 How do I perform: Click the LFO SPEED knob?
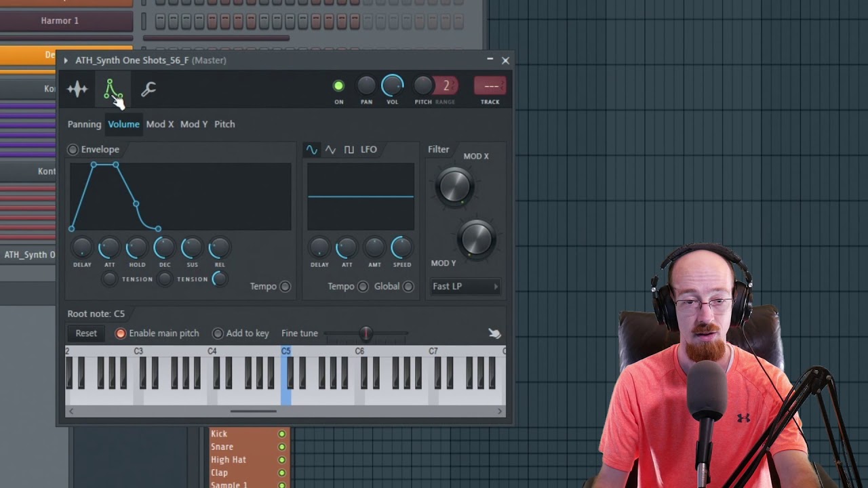click(x=401, y=248)
